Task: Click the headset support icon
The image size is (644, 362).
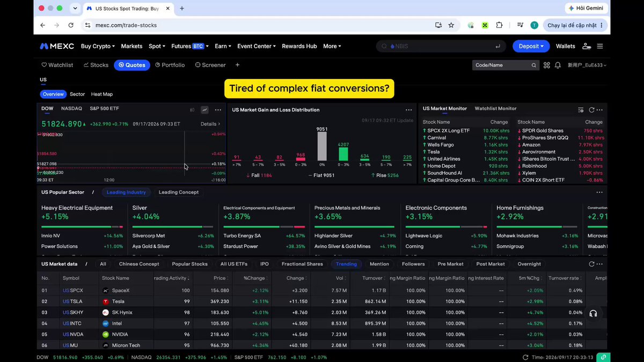Action: pos(593,314)
